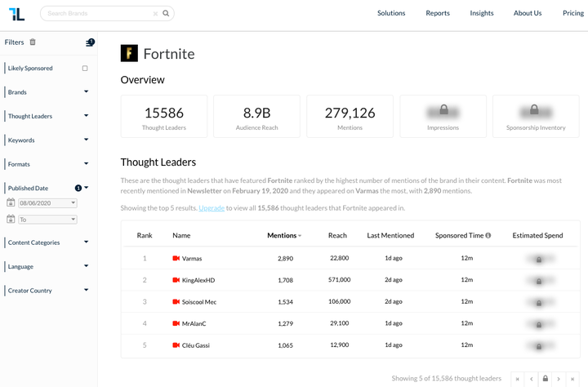Click the trash icon to clear filters
Screen dimensions: 588x387
33,42
